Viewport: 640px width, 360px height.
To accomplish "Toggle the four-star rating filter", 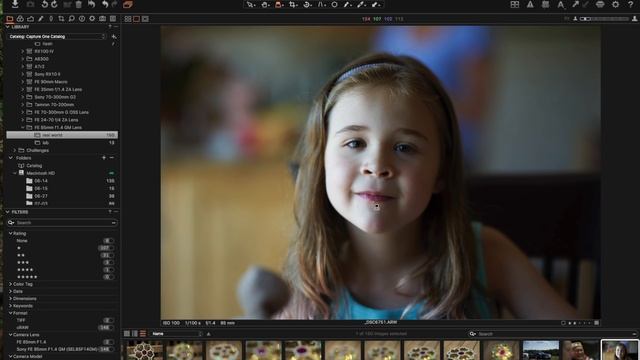I will click(108, 270).
